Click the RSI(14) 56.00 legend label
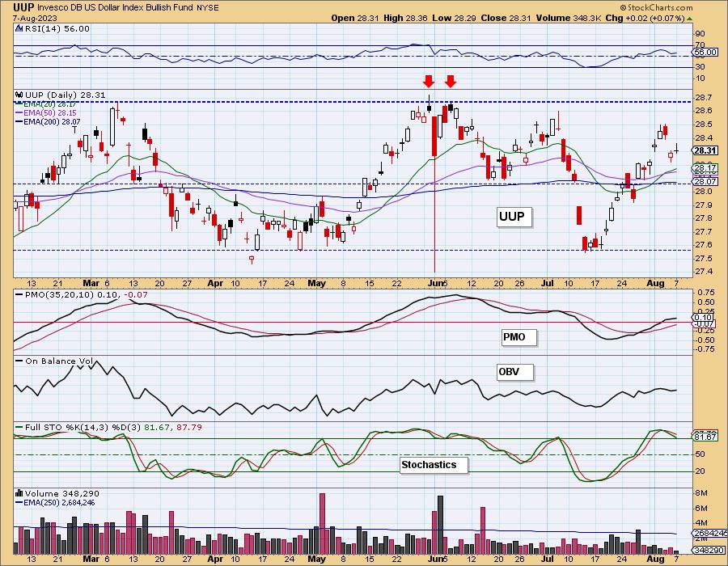Viewport: 728px width, 566px height. (57, 29)
